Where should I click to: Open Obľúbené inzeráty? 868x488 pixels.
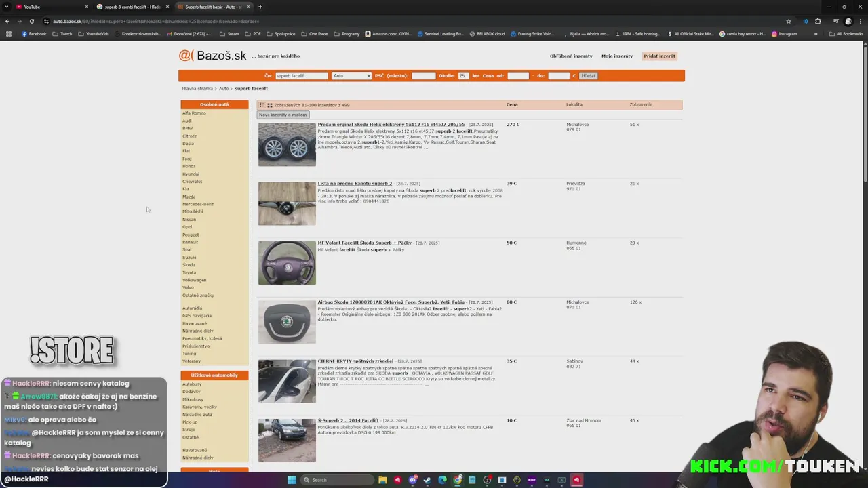[x=571, y=56]
